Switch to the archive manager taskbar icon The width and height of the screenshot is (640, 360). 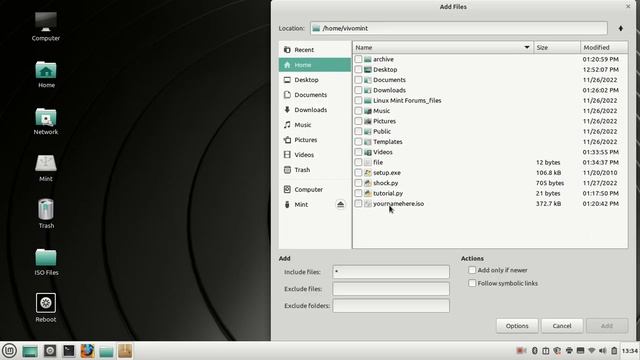(125, 351)
